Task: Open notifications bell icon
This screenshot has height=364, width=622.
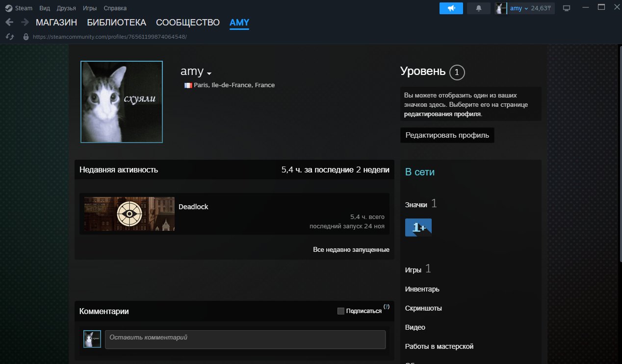Action: (x=479, y=8)
